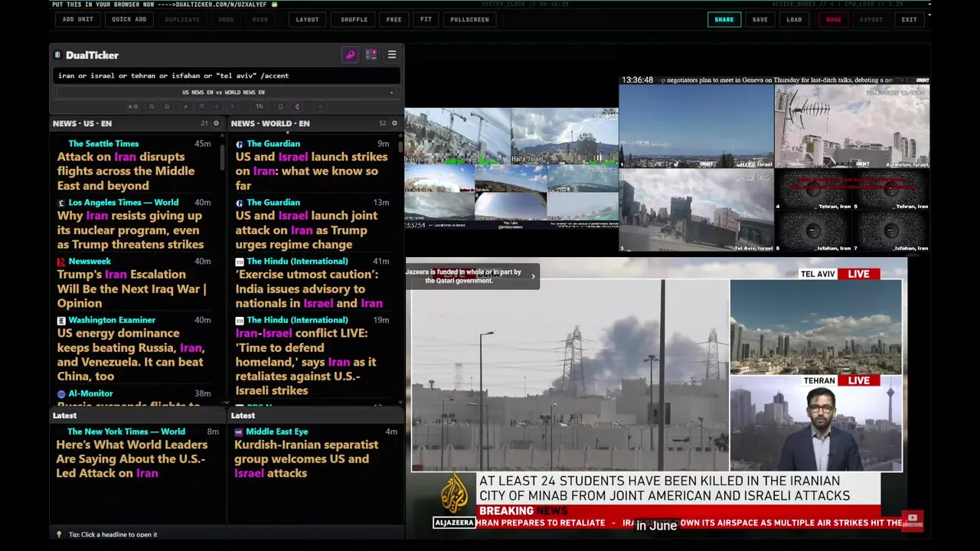
Task: Click the red NUKE button
Action: (x=833, y=19)
